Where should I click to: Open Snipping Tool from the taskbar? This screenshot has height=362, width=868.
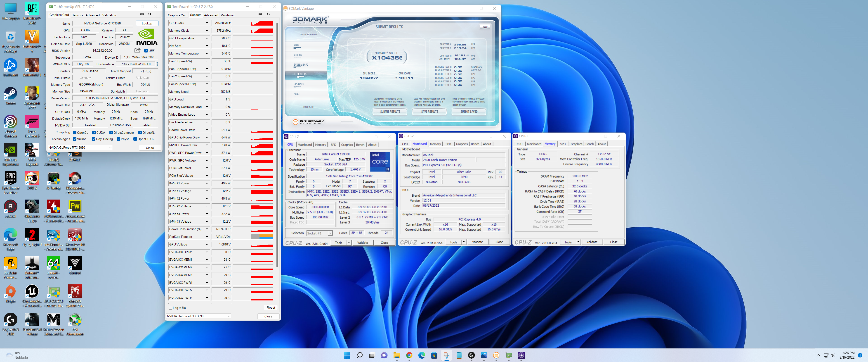pos(446,355)
